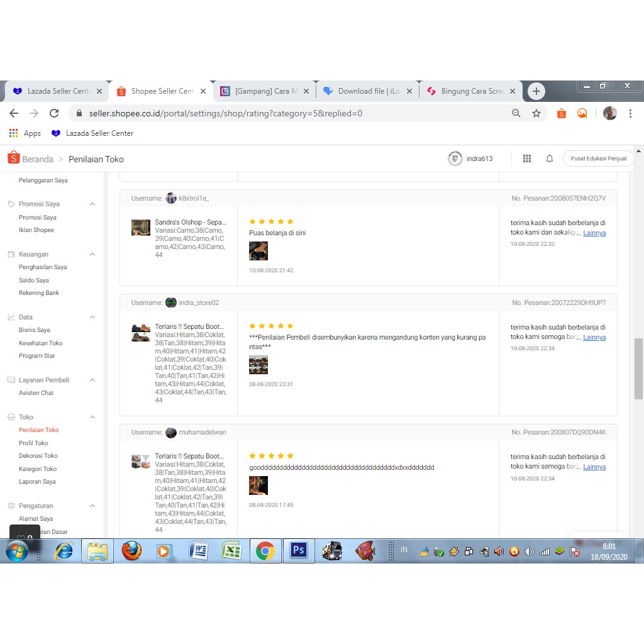Click Lainnya link on k8xtroi1e_ review reply

594,233
